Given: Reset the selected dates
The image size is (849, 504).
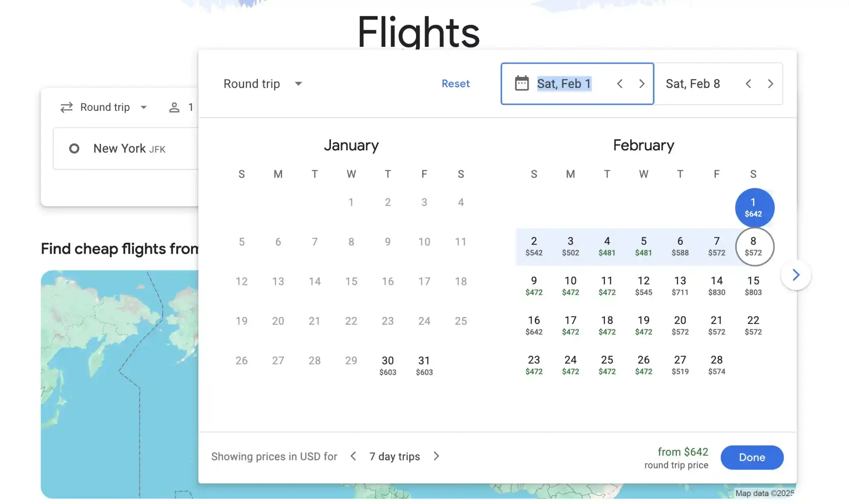Looking at the screenshot, I should 455,84.
